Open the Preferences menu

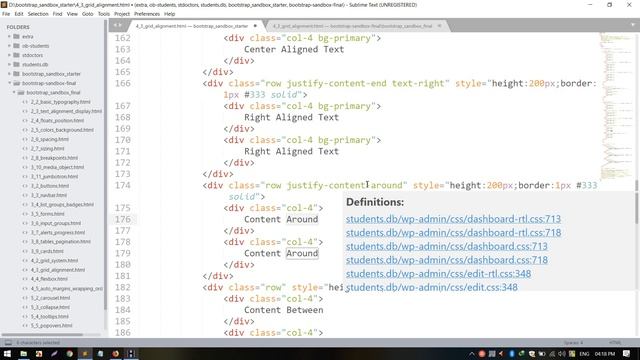(147, 14)
